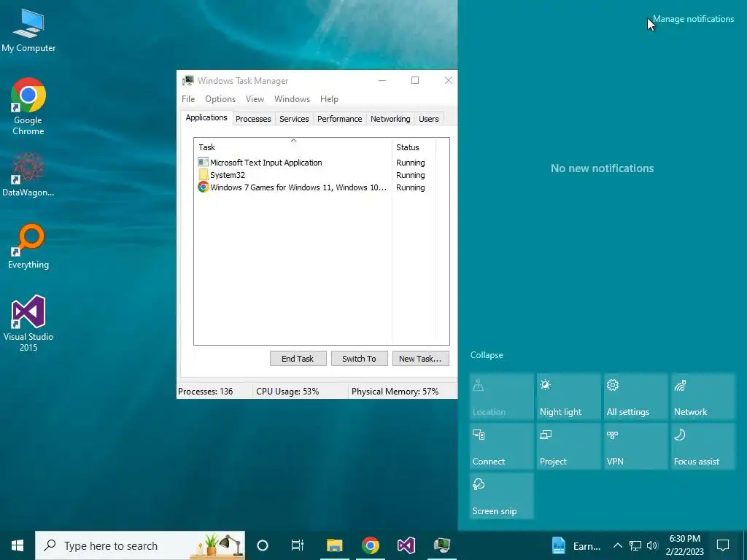Open the Earn... taskbar widget
The width and height of the screenshot is (747, 560).
coord(576,545)
